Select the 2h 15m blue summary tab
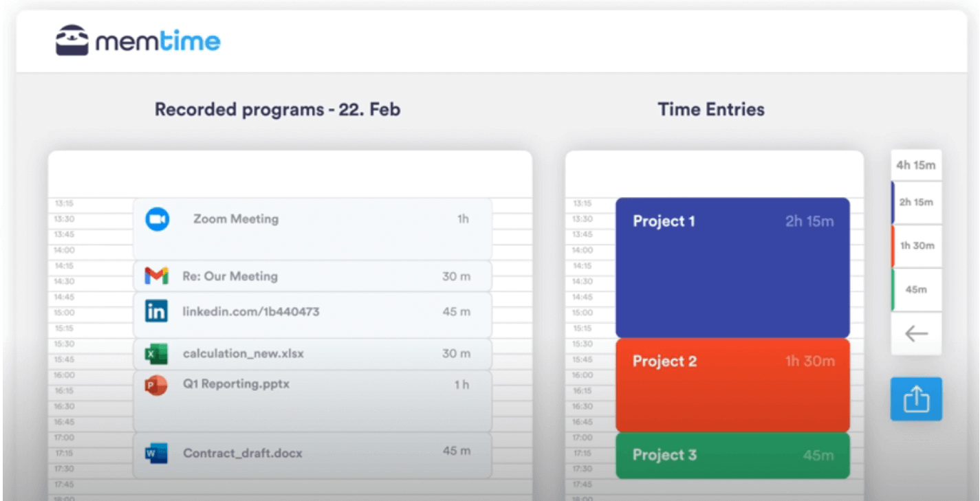 click(916, 202)
